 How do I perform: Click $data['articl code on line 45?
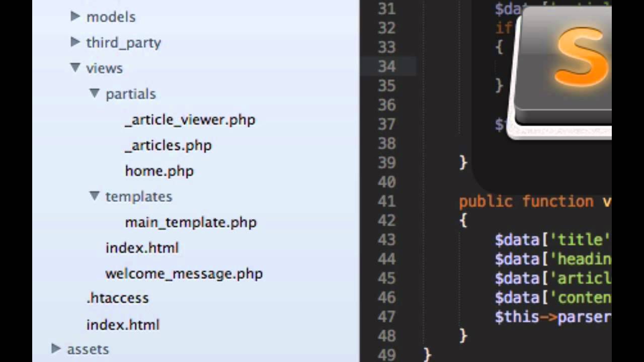553,279
